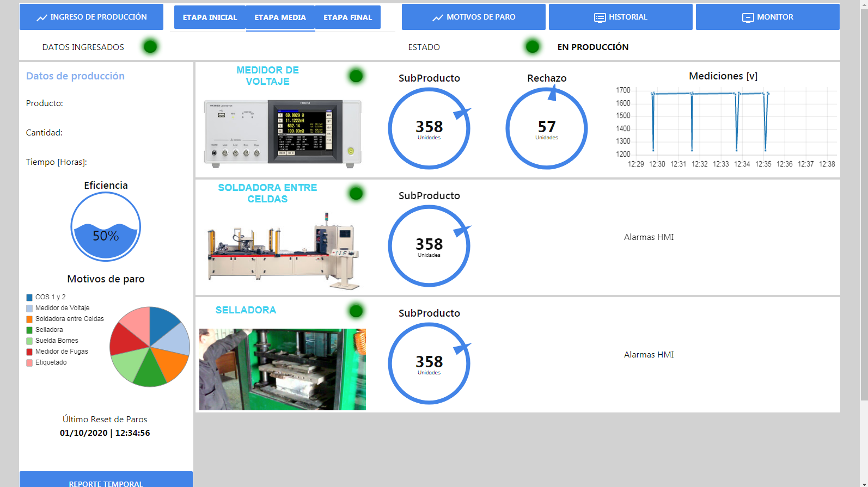Toggle Medidor de Fugas red legend swatch
Viewport: 868px width, 487px height.
tap(29, 352)
